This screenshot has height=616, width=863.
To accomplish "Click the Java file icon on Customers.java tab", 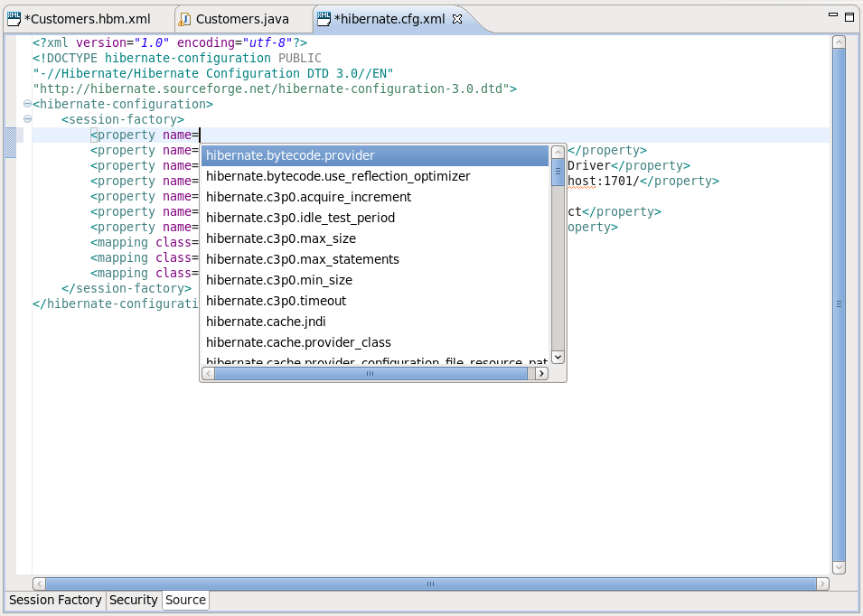I will (184, 19).
